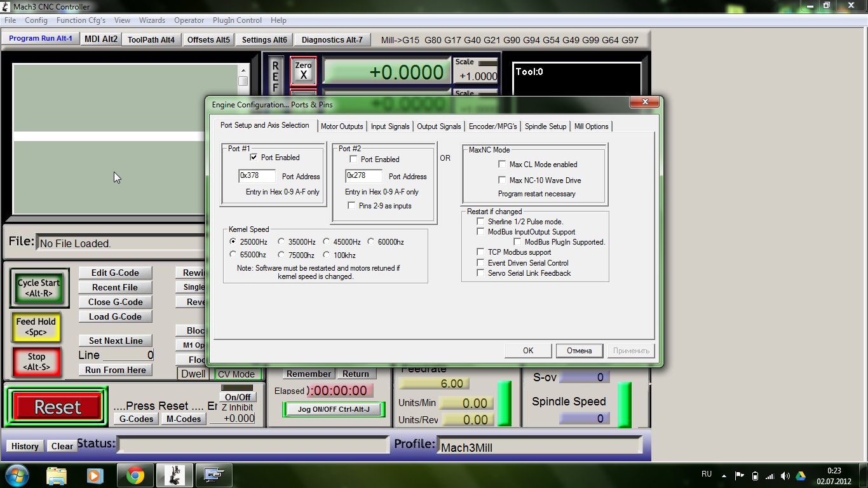Click the Mach3 taskbar icon

[x=173, y=475]
